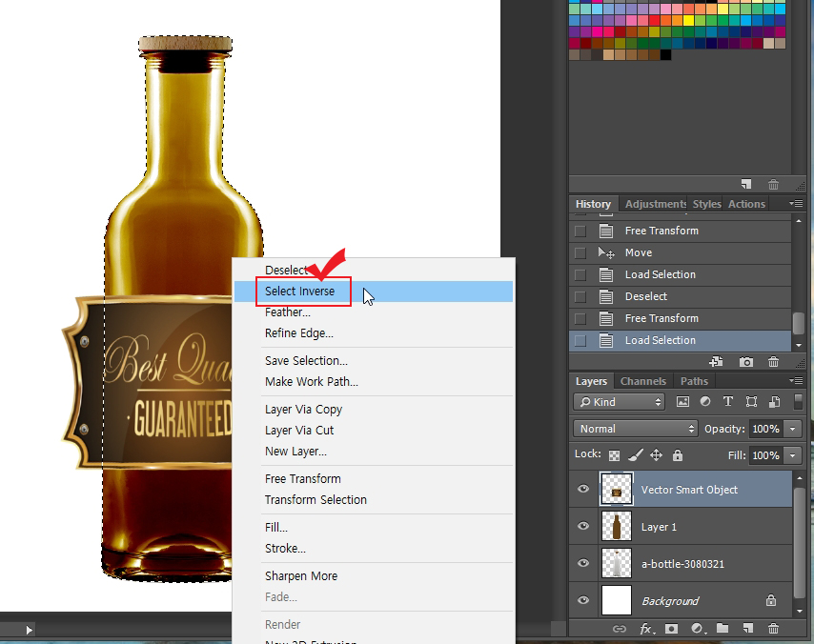This screenshot has height=644, width=814.
Task: Switch to the Channels tab
Action: (x=642, y=381)
